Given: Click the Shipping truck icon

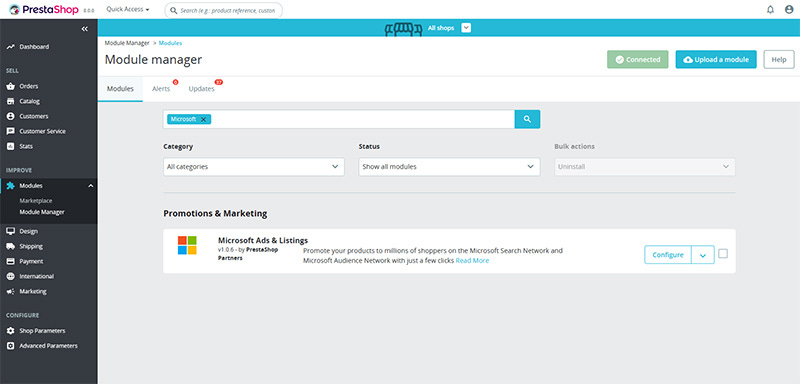Looking at the screenshot, I should coord(10,246).
